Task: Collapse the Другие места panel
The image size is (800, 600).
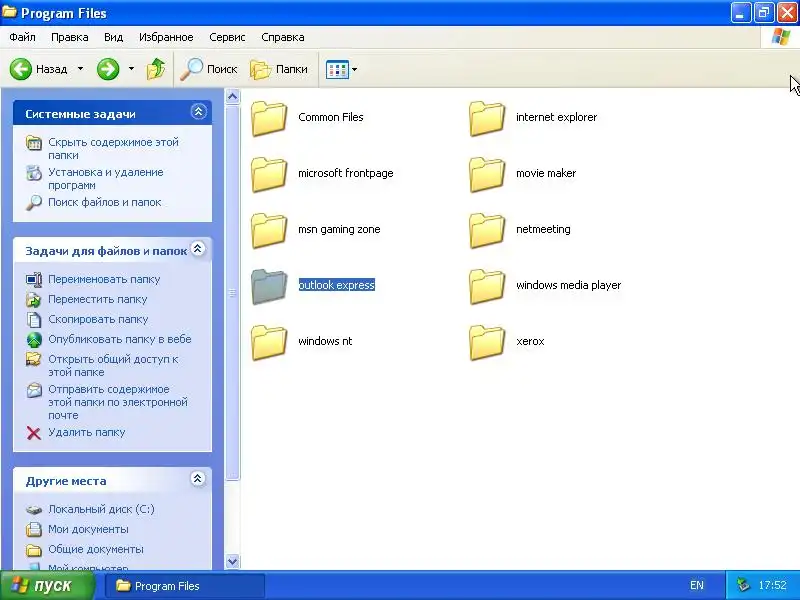Action: 197,479
